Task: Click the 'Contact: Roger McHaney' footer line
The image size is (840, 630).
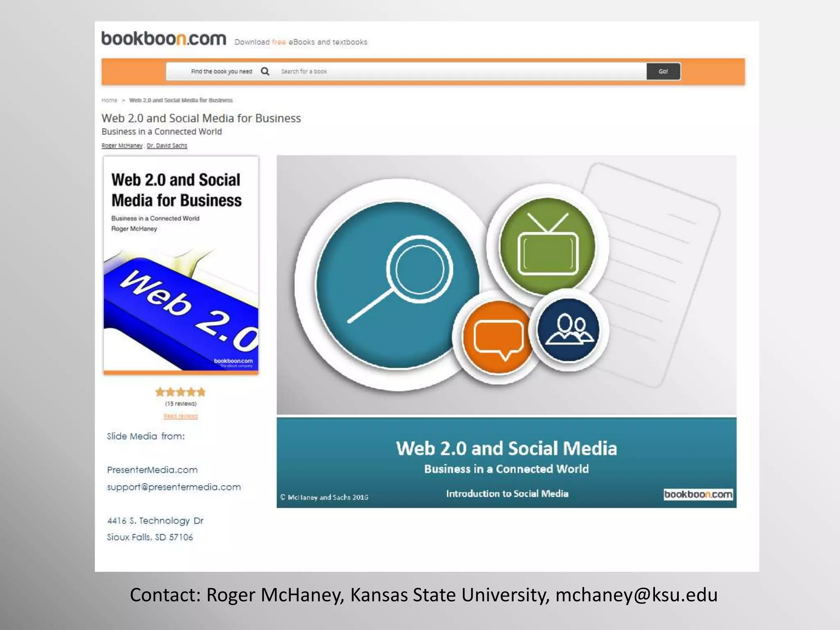Action: (424, 595)
